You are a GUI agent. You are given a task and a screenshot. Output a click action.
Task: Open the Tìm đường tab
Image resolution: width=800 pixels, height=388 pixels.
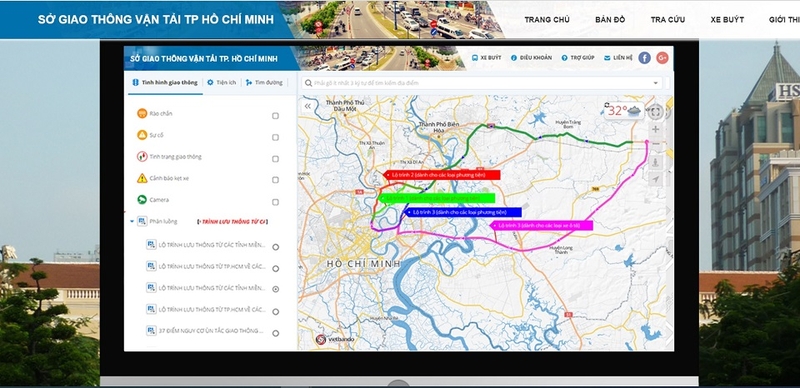click(264, 82)
